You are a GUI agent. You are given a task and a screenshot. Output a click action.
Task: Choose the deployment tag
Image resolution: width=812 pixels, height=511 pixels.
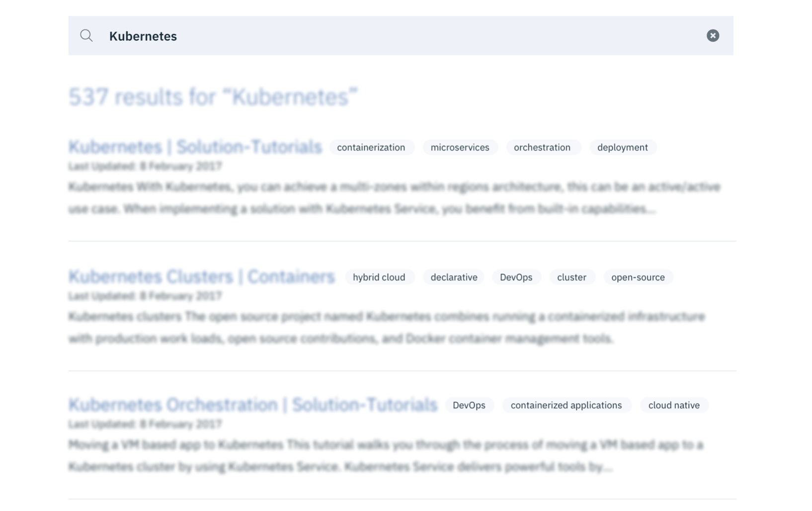click(622, 148)
